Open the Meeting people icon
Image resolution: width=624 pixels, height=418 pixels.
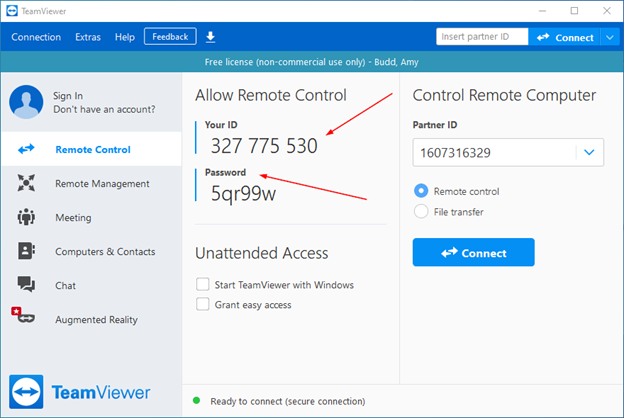coord(26,217)
